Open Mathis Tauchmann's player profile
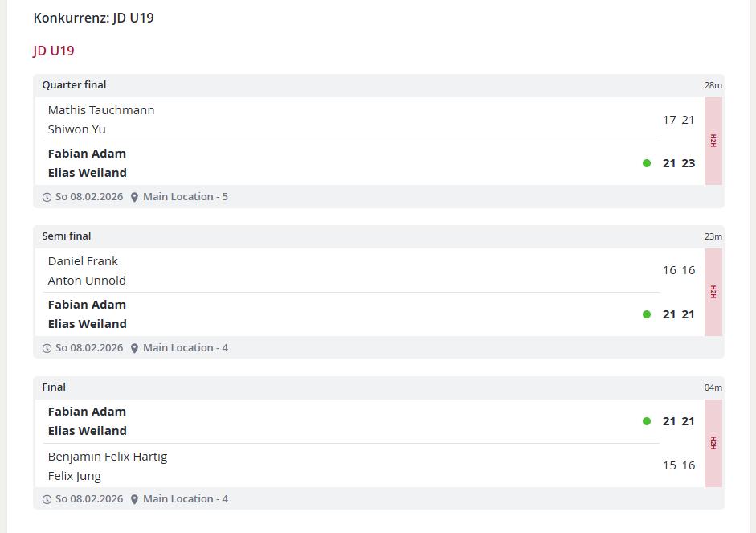756x533 pixels. point(101,110)
